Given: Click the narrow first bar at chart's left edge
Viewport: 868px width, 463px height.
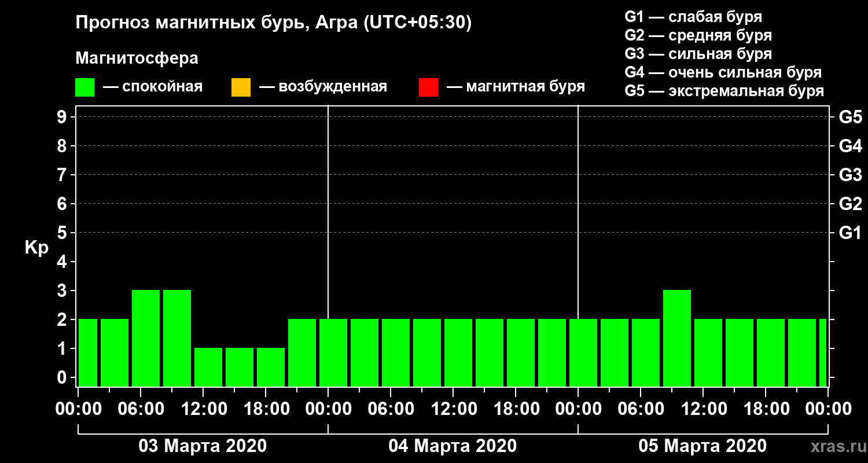Looking at the screenshot, I should coord(88,352).
